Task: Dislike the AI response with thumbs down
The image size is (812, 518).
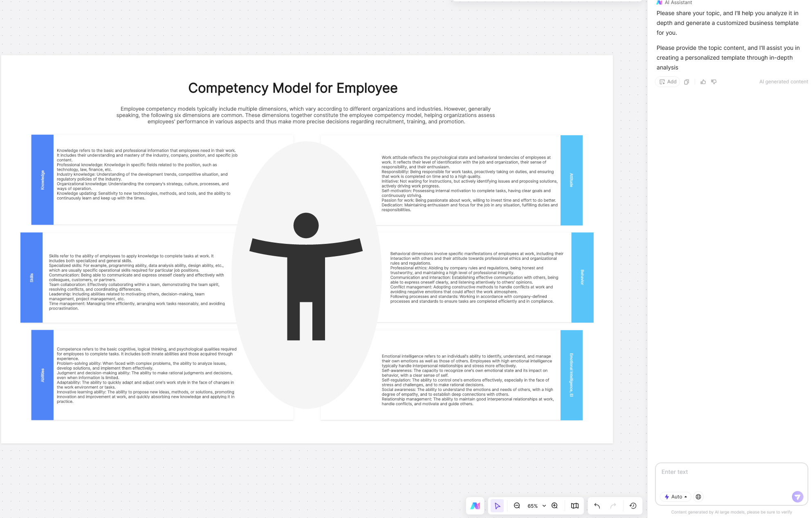Action: tap(714, 82)
